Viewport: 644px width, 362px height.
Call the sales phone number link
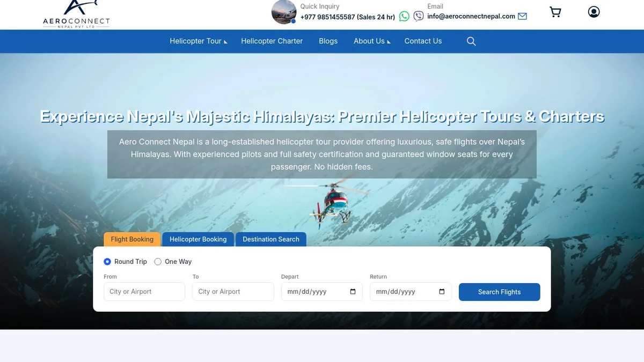[x=348, y=17]
